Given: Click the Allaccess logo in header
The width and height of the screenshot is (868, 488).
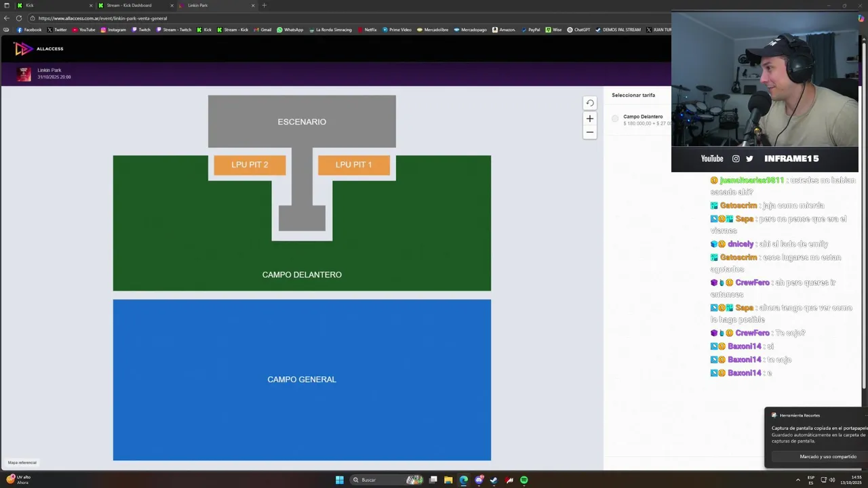Looking at the screenshot, I should coord(39,49).
